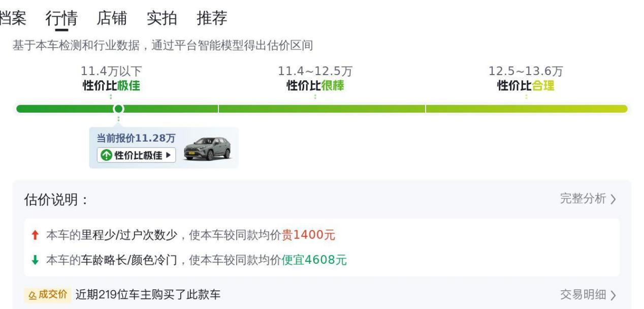Open 交易明细 transaction details

tap(583, 295)
